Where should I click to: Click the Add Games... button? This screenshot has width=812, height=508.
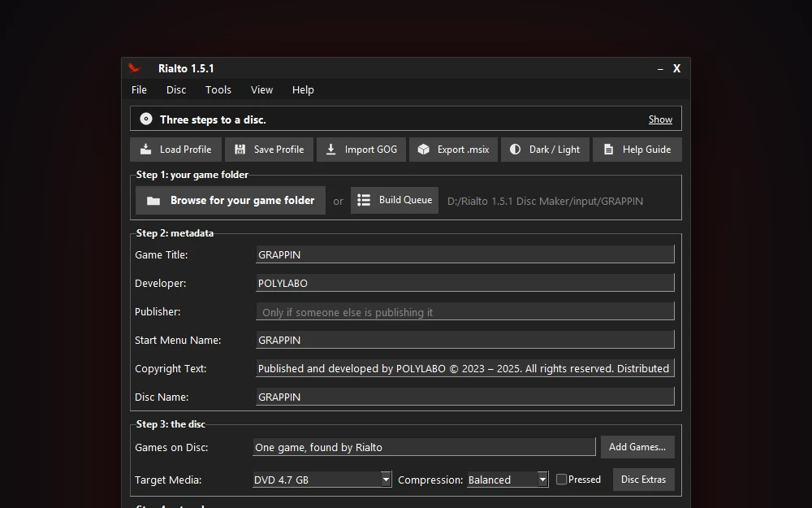tap(637, 447)
